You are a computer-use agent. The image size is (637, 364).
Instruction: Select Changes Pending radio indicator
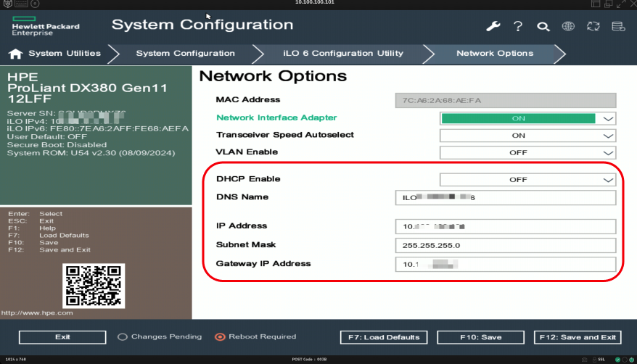point(123,337)
